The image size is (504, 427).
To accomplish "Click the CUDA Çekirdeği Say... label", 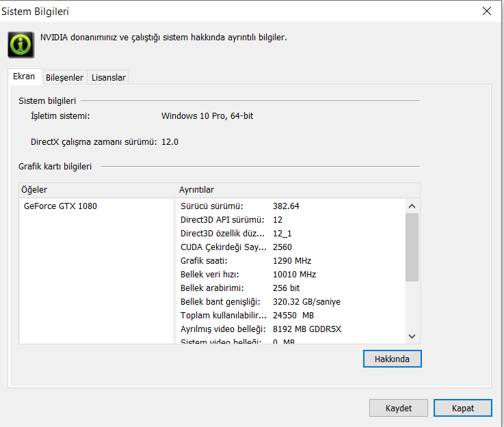I will coord(224,247).
